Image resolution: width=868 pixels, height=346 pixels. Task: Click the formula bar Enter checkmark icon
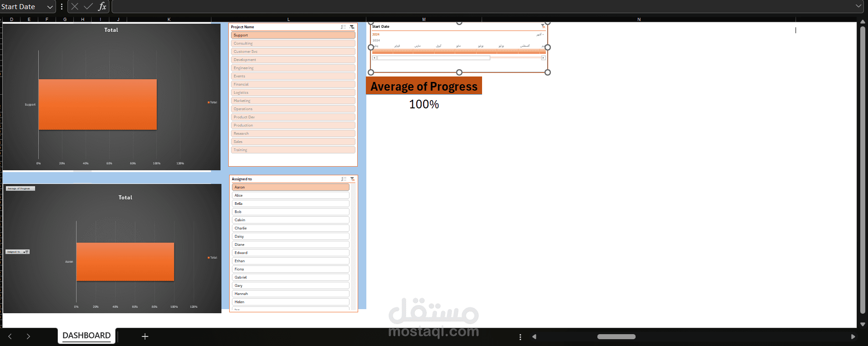pyautogui.click(x=88, y=6)
